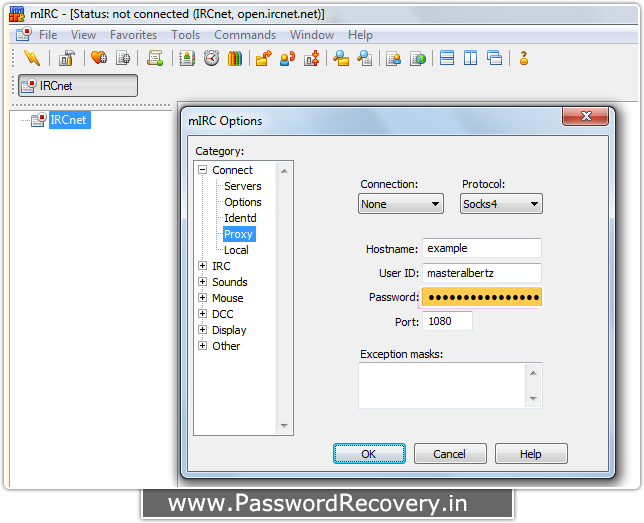Collapse the Connect category

pos(202,169)
